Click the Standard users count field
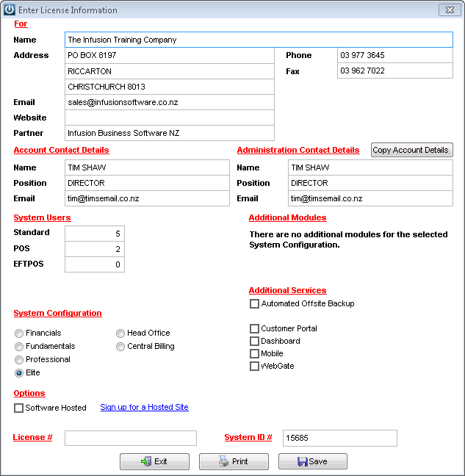 point(95,234)
